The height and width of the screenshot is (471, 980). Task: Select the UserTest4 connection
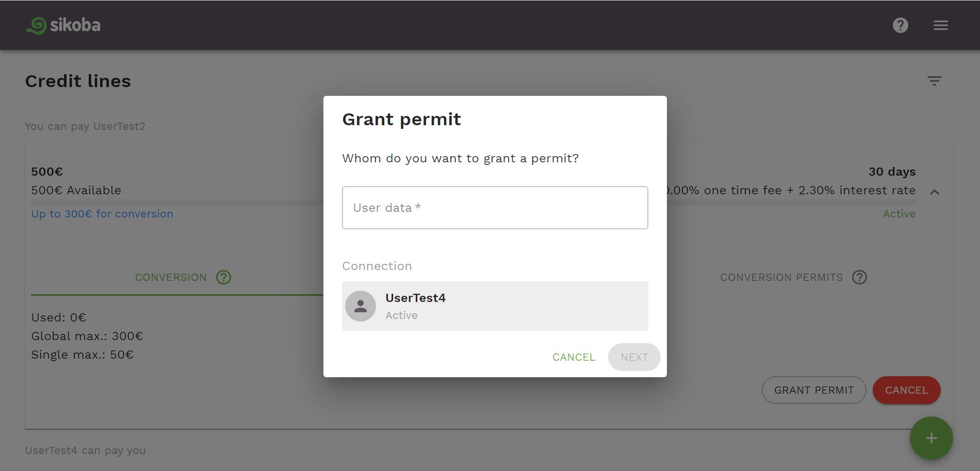(495, 306)
